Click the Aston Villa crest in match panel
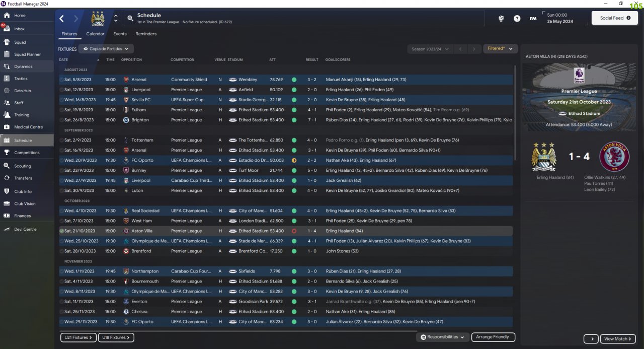Viewport: 644px width, 349px height. [614, 157]
